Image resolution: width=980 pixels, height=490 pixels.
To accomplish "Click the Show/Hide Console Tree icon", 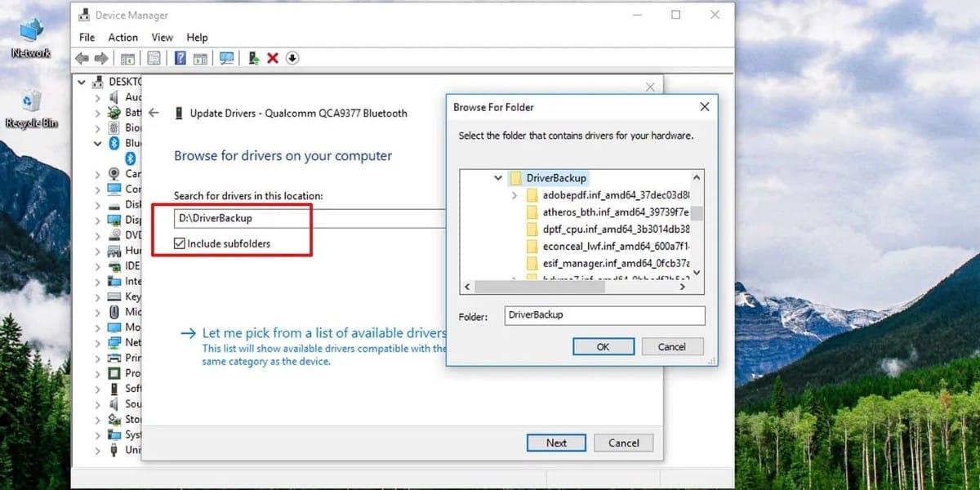I will (x=127, y=58).
